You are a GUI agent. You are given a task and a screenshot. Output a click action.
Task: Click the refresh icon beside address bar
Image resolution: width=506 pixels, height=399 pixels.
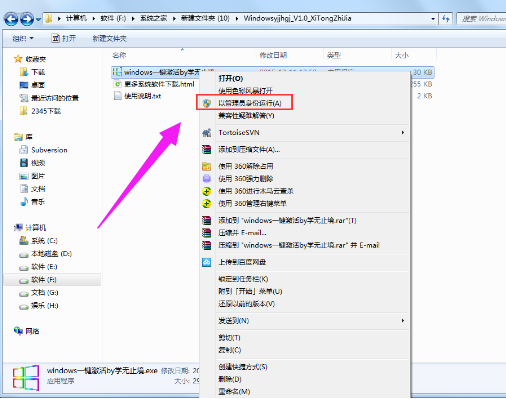446,19
